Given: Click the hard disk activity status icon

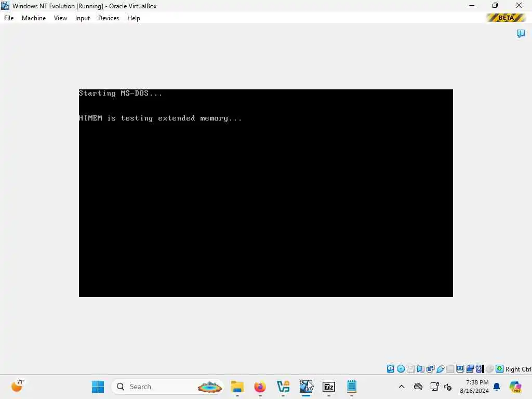Looking at the screenshot, I should 391,369.
